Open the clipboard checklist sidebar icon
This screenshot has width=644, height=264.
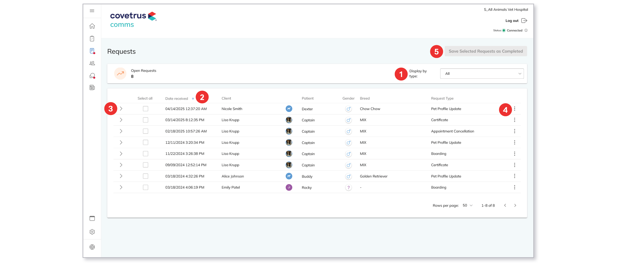92,38
